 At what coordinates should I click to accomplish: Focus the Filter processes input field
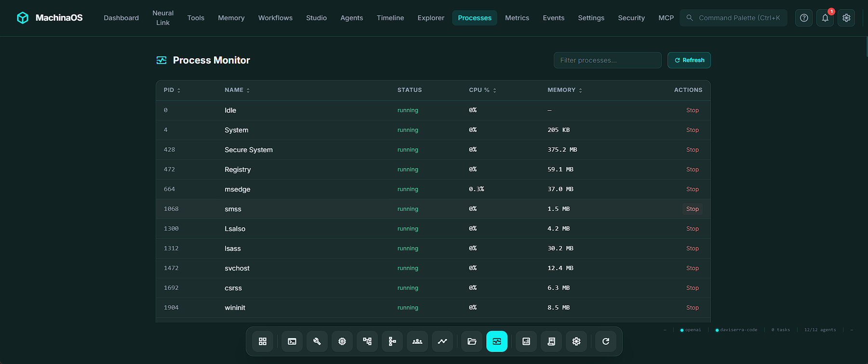pos(607,60)
